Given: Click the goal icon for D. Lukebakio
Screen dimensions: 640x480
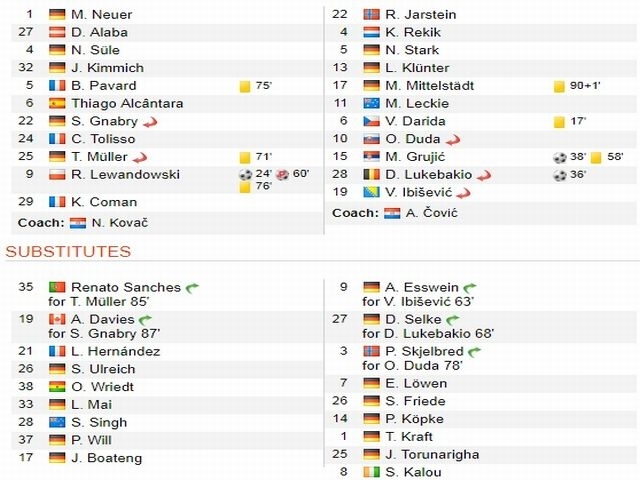Looking at the screenshot, I should pos(560,175).
